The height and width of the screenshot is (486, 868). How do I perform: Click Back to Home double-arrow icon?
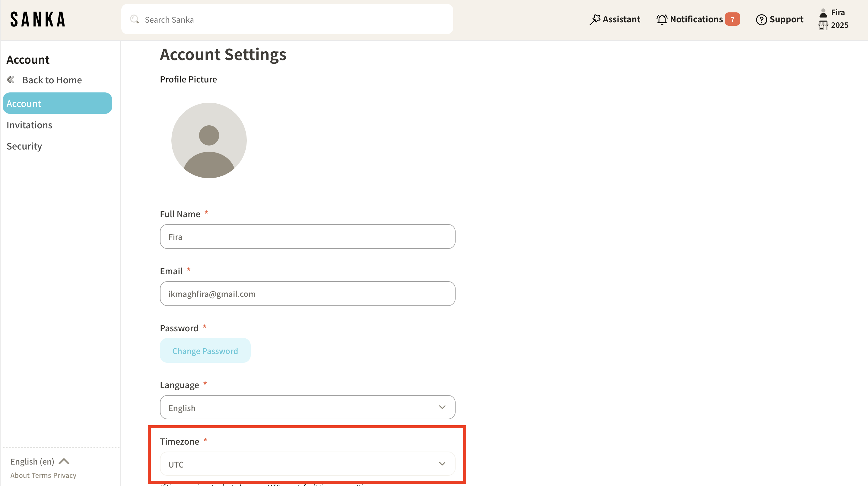point(11,80)
